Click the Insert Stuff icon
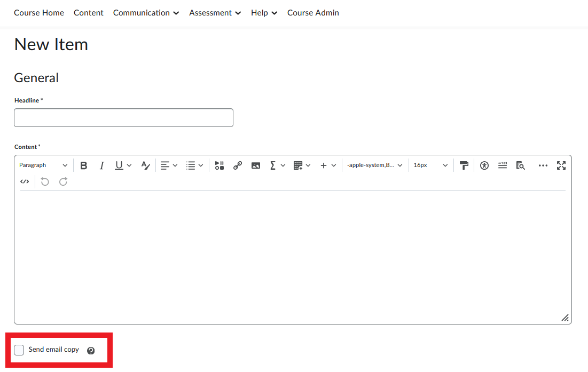The height and width of the screenshot is (372, 588). [x=219, y=165]
